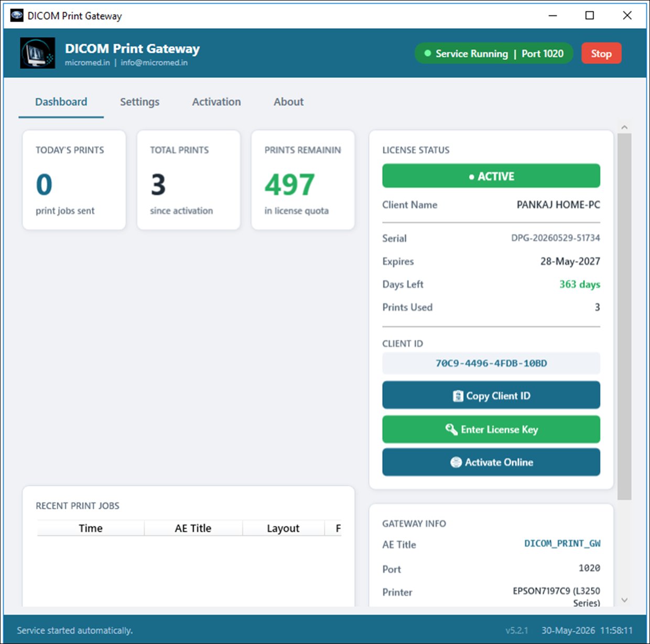Click the title bar application icon

coord(17,16)
